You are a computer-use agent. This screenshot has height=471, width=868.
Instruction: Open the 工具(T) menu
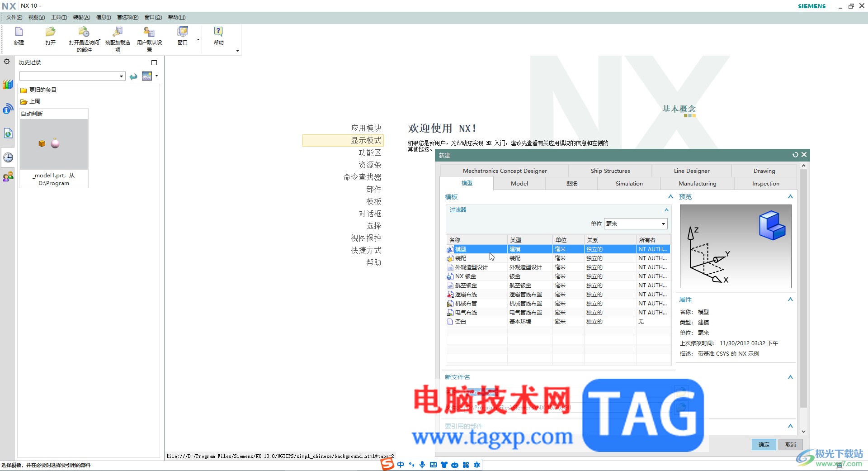[59, 17]
